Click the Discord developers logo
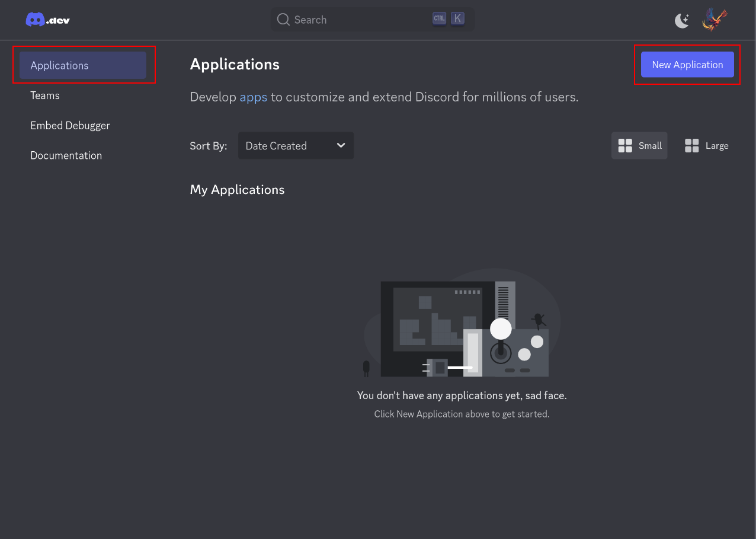Screen dimensions: 756x539 tap(47, 18)
